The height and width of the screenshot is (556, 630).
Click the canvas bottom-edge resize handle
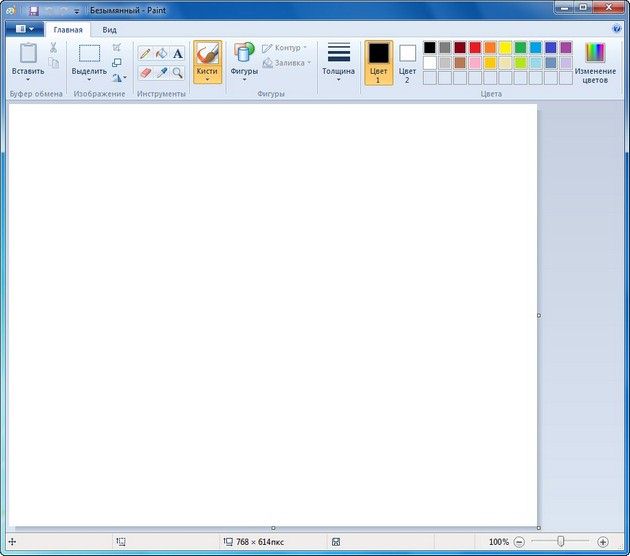tap(273, 528)
